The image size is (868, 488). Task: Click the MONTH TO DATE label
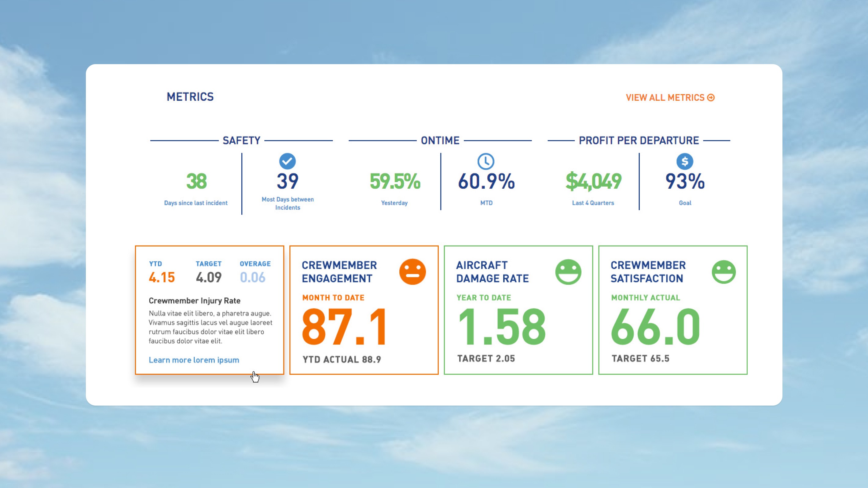click(333, 298)
